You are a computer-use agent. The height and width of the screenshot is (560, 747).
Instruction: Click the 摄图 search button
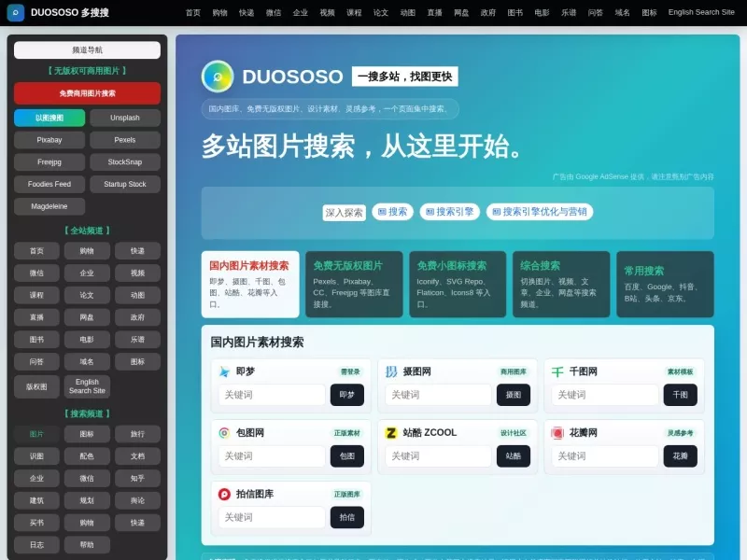(514, 395)
